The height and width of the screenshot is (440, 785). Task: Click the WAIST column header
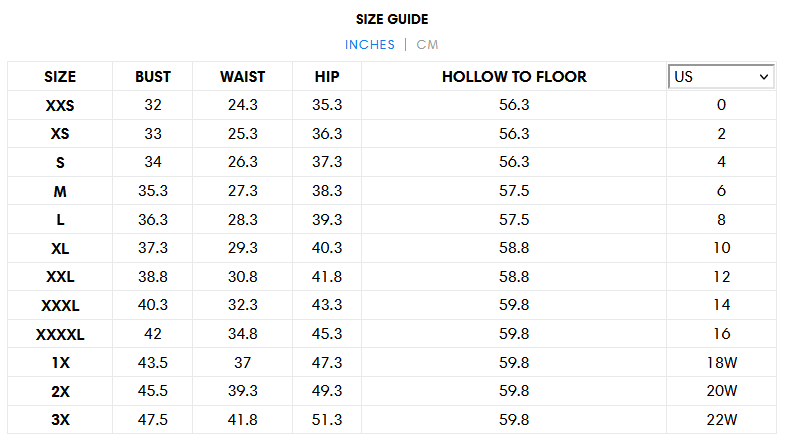(242, 77)
